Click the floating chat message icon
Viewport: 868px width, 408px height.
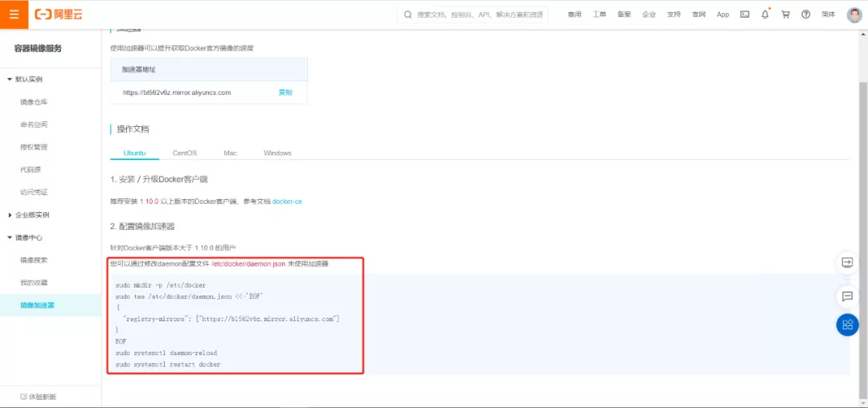pyautogui.click(x=847, y=296)
